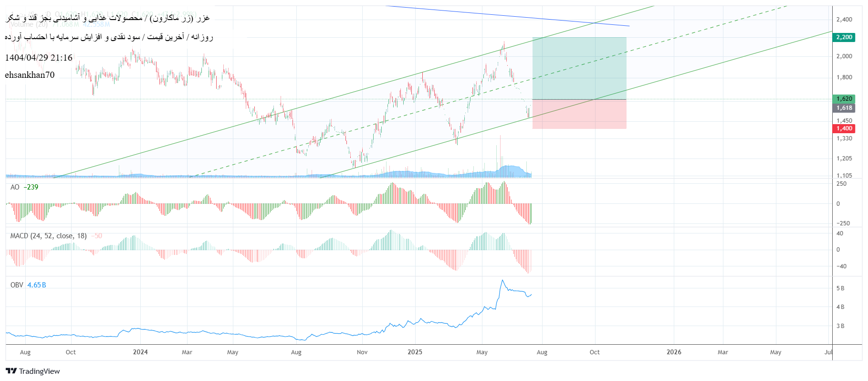Click the 2024 label on time axis
The image size is (868, 381).
pos(140,352)
